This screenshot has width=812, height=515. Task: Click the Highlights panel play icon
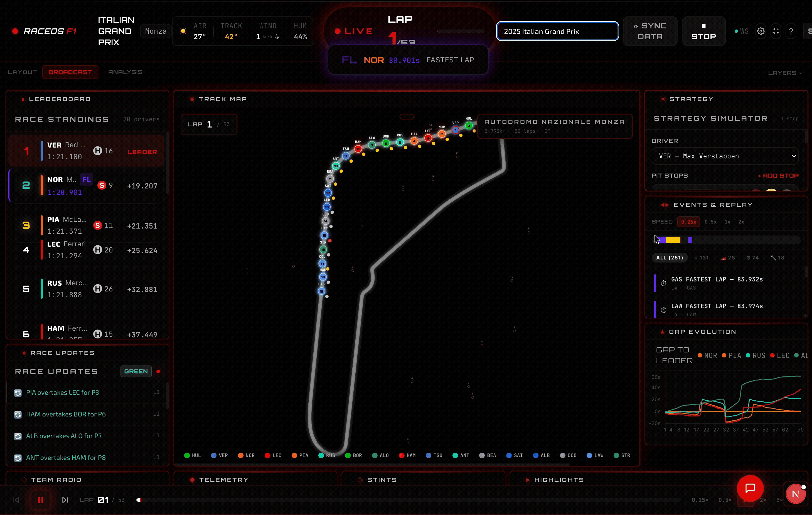pyautogui.click(x=528, y=480)
